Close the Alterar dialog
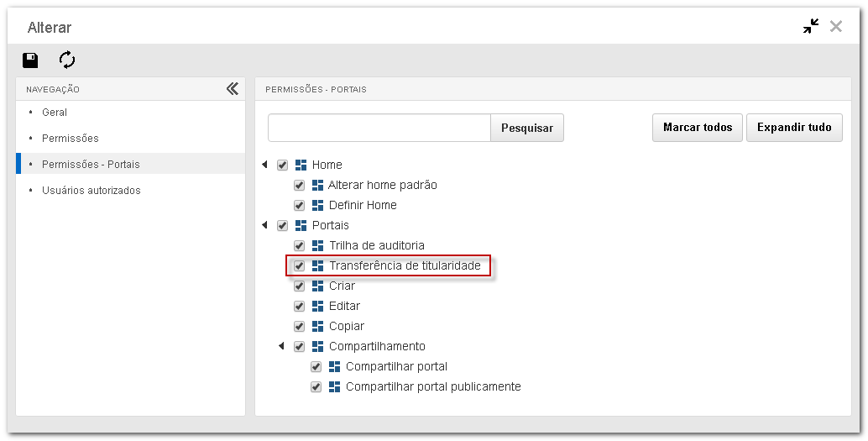 [x=836, y=26]
